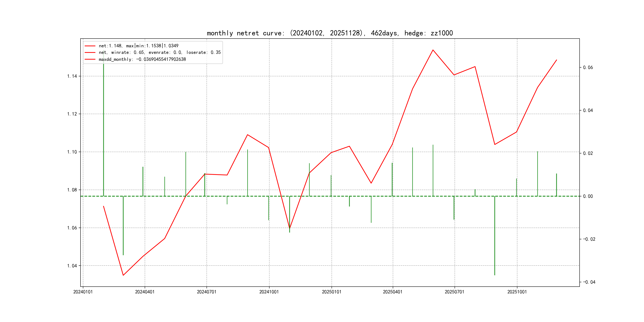This screenshot has width=644, height=322.
Task: Click x-axis label 20240701
Action: 207,292
